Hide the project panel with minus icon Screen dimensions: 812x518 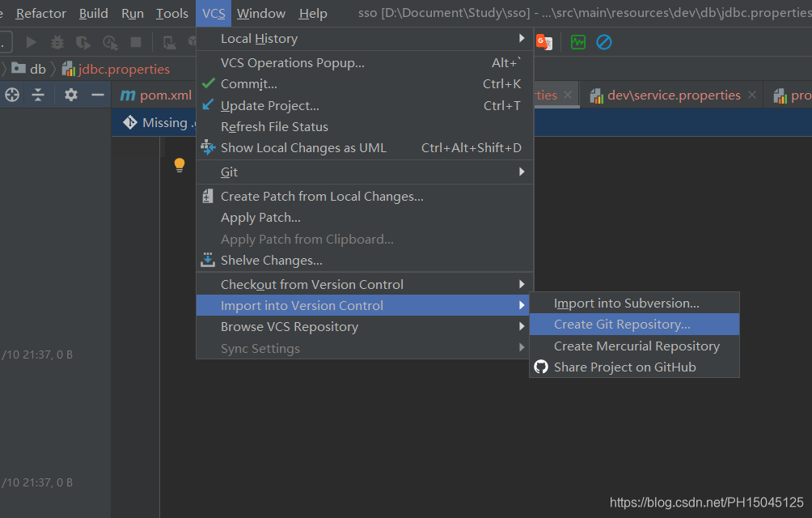click(x=98, y=95)
